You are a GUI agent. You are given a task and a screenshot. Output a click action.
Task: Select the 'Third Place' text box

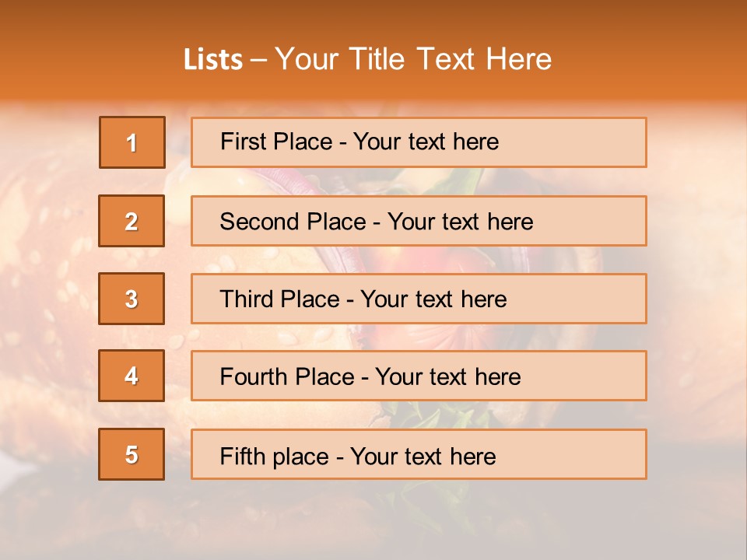tap(419, 299)
